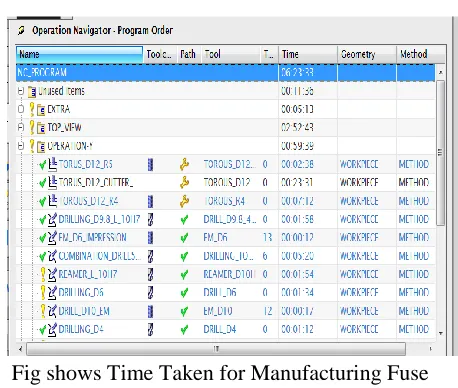Click the toolchange icon in DRILLING_D4 row
The height and width of the screenshot is (388, 458).
(x=150, y=329)
